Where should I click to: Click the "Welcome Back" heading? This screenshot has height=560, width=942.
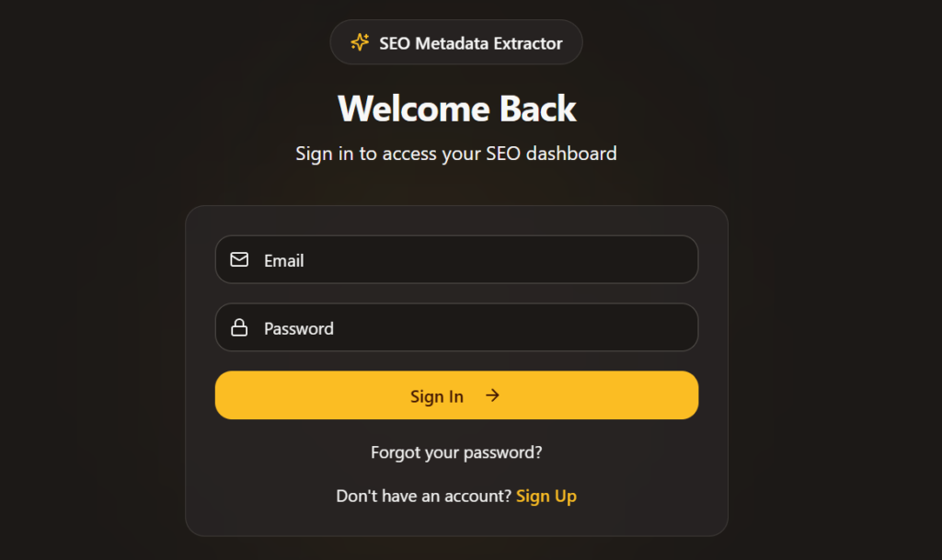(456, 109)
